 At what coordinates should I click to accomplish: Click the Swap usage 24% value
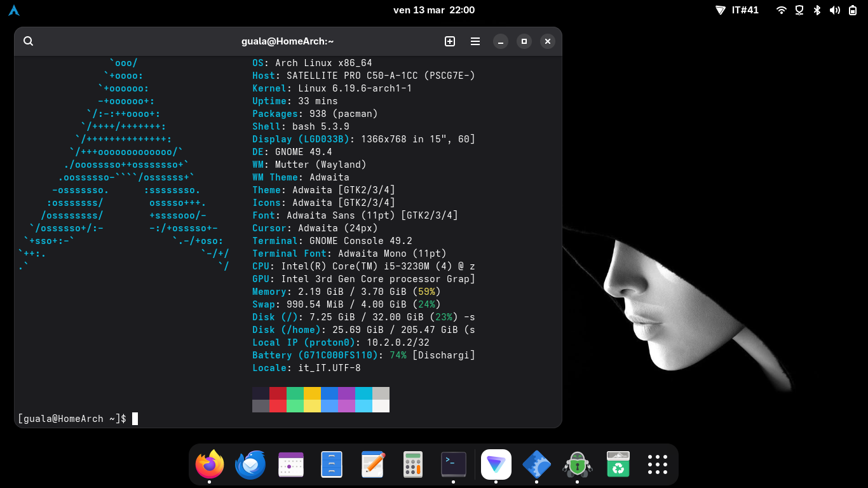[426, 304]
